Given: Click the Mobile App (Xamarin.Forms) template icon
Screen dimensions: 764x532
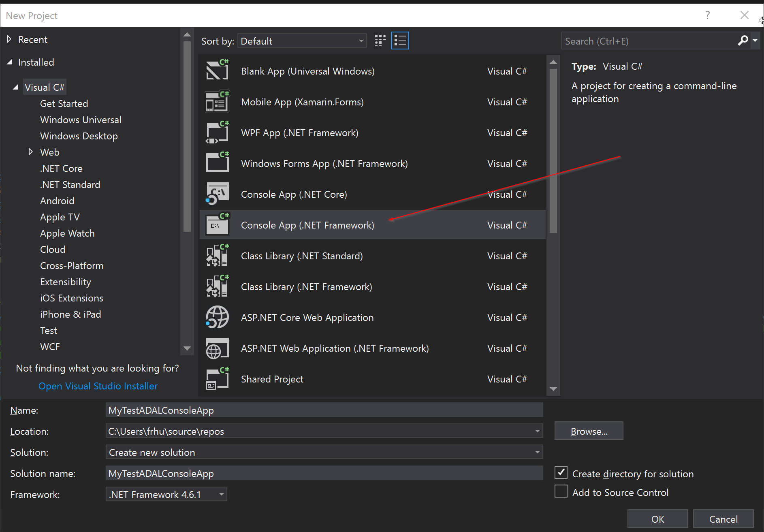Looking at the screenshot, I should pyautogui.click(x=218, y=101).
